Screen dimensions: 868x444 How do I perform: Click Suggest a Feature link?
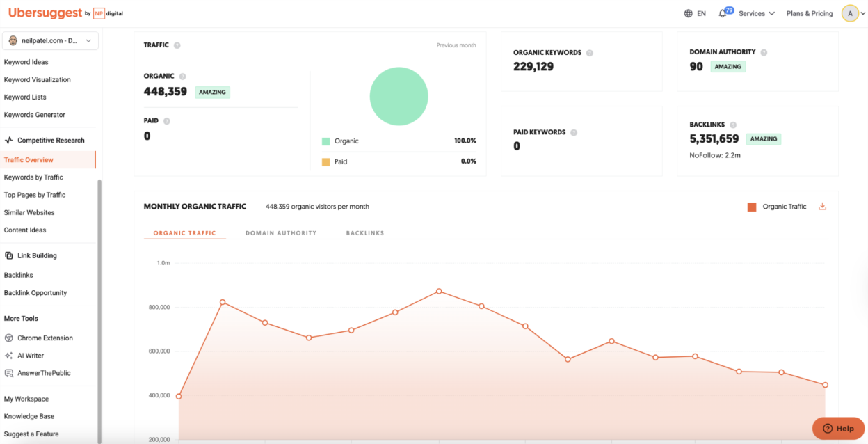coord(31,434)
